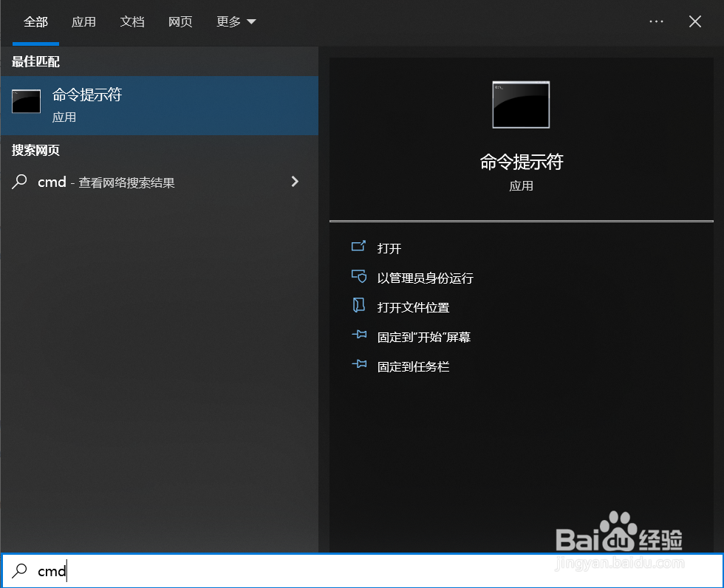This screenshot has width=724, height=588.
Task: Switch to the 应用 tab
Action: click(83, 22)
